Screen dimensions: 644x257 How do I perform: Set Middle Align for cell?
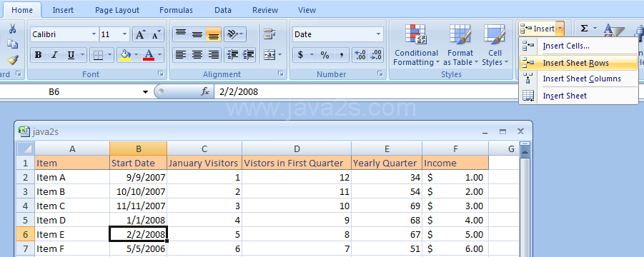point(197,34)
